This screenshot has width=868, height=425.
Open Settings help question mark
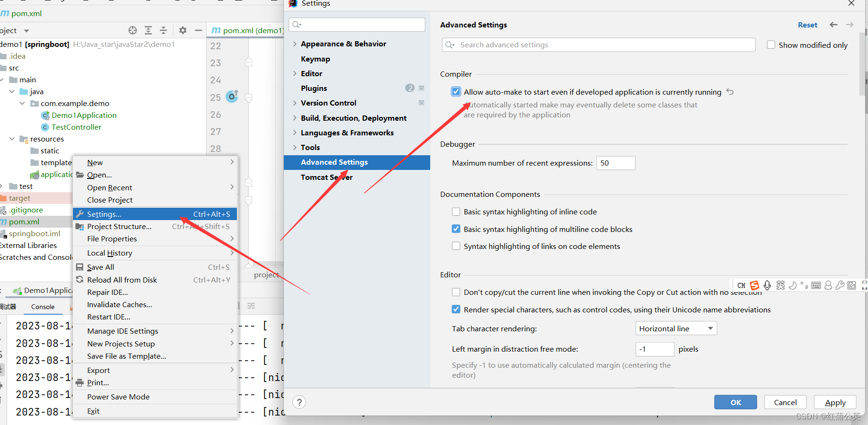point(299,402)
